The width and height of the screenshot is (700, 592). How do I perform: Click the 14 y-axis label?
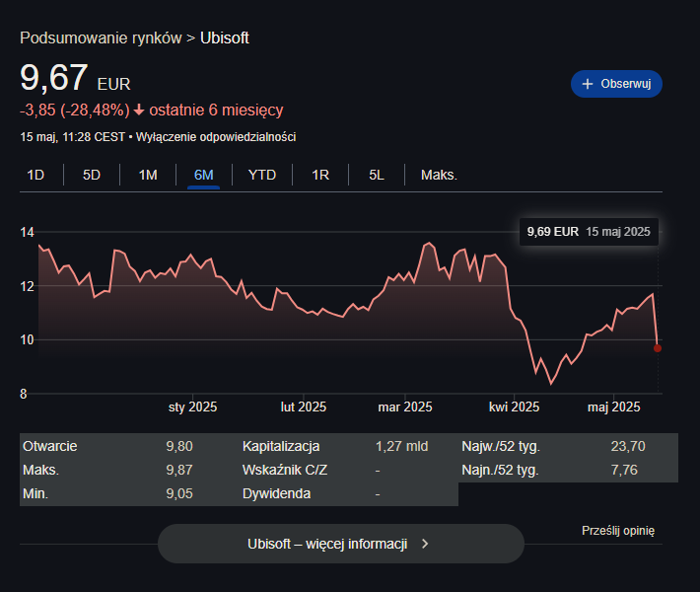pyautogui.click(x=27, y=232)
